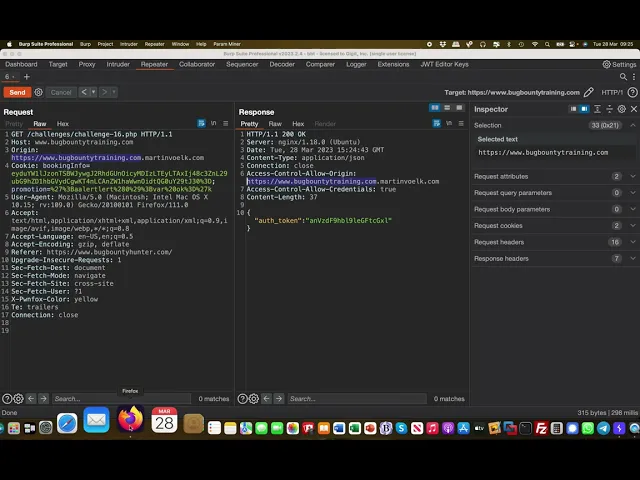The image size is (640, 480).
Task: Select the top-bottom layout for the response
Action: tap(447, 108)
